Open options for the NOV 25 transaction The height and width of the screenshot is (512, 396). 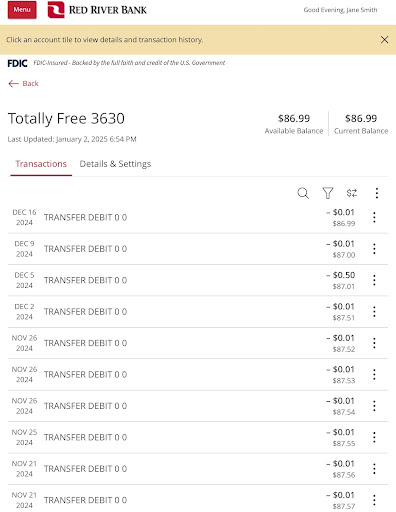pyautogui.click(x=374, y=437)
